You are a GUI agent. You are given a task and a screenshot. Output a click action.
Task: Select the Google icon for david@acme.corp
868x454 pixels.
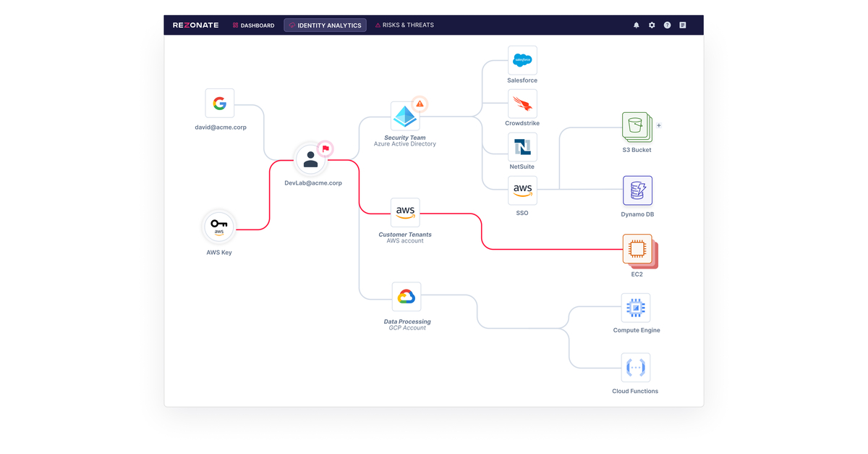tap(219, 102)
